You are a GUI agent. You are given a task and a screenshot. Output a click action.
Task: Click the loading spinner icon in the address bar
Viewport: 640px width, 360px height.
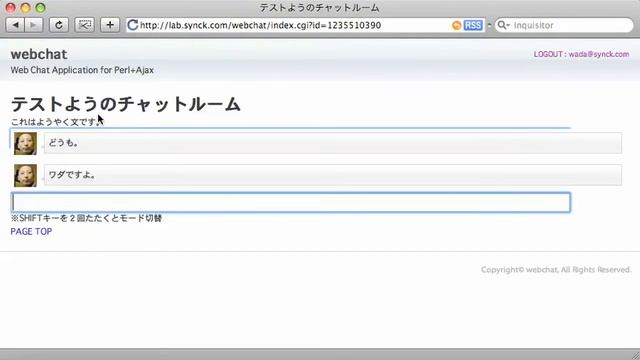point(133,25)
